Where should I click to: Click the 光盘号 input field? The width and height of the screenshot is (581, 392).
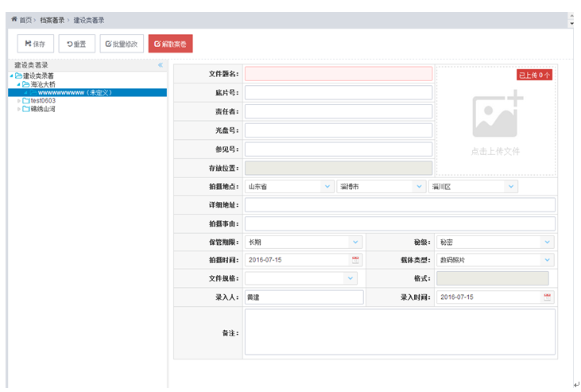click(339, 130)
